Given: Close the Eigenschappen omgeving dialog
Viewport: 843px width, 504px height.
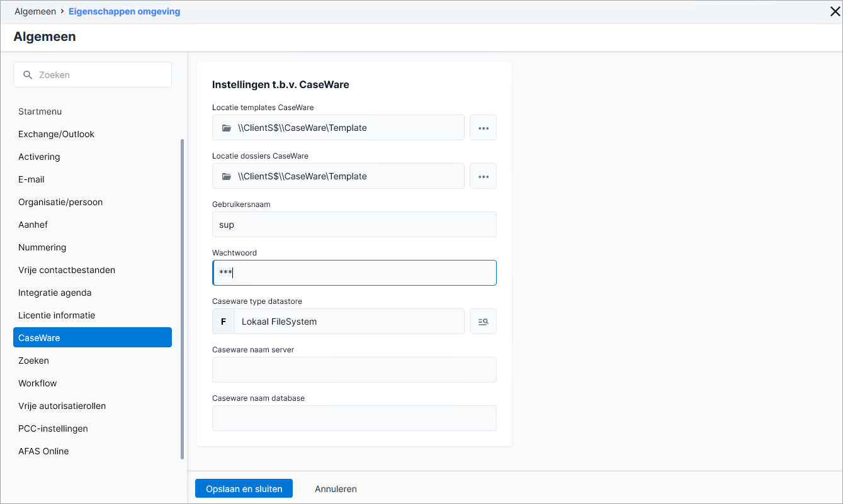Looking at the screenshot, I should pos(835,11).
